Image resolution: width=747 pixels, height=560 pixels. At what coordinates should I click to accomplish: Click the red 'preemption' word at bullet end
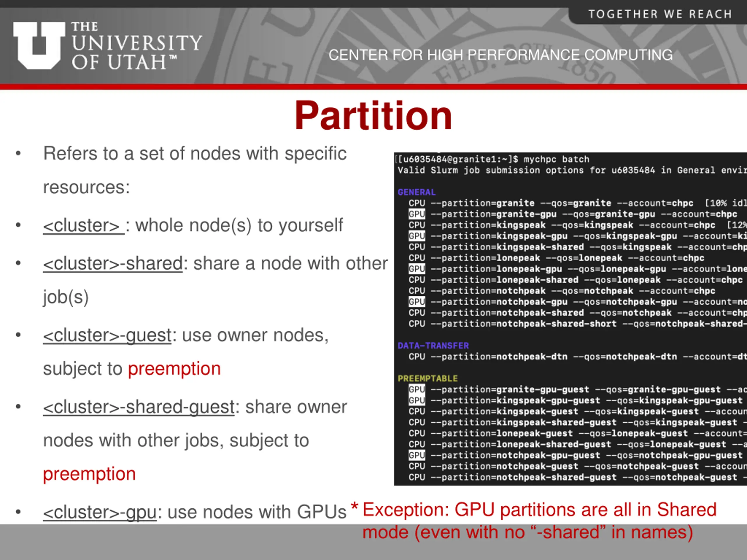(90, 474)
